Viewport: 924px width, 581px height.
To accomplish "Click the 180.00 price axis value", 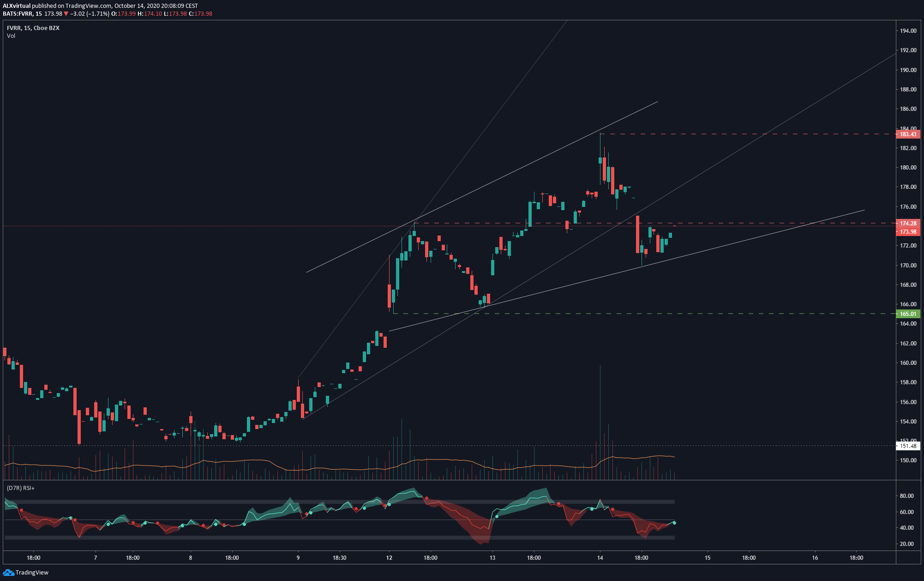I will point(908,168).
